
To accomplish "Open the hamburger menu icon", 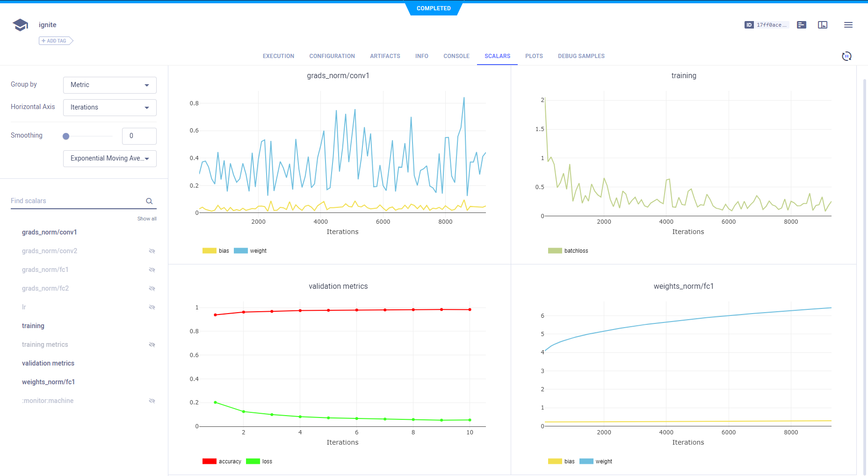I will point(848,25).
